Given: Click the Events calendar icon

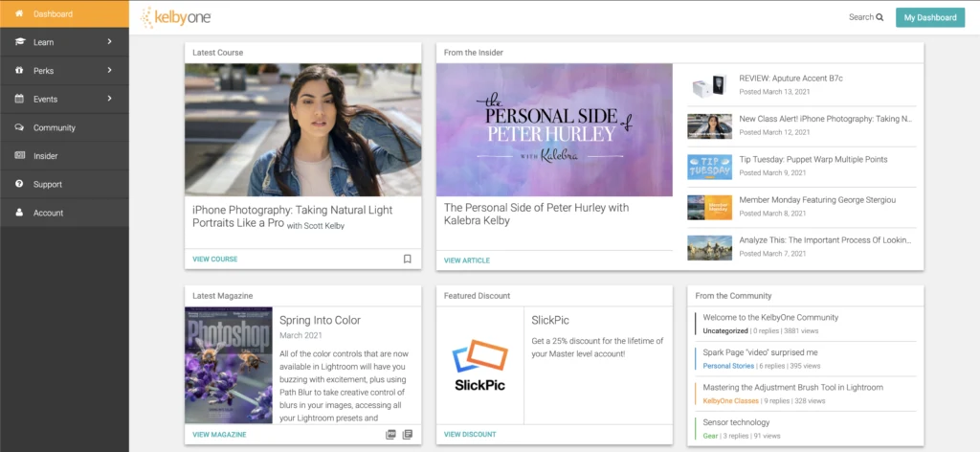Looking at the screenshot, I should 19,99.
